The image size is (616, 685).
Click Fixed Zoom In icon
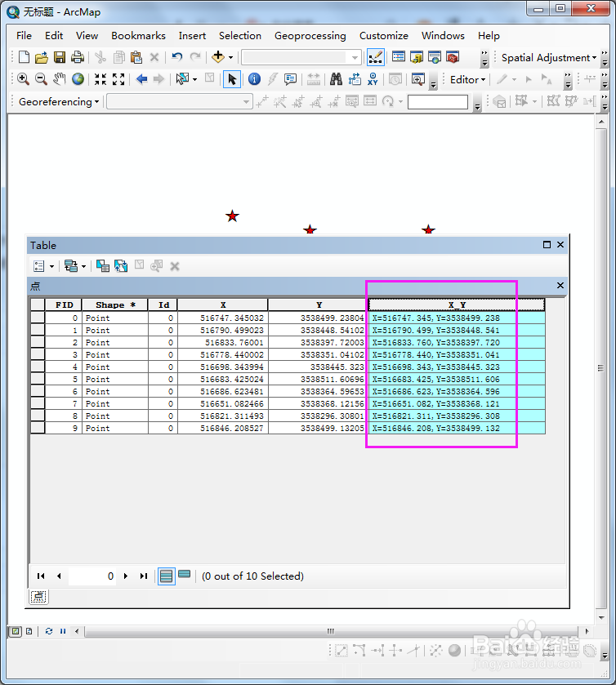coord(100,79)
